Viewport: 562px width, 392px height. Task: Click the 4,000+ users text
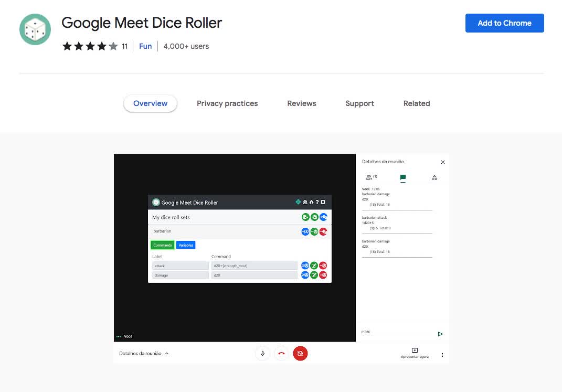click(x=186, y=46)
